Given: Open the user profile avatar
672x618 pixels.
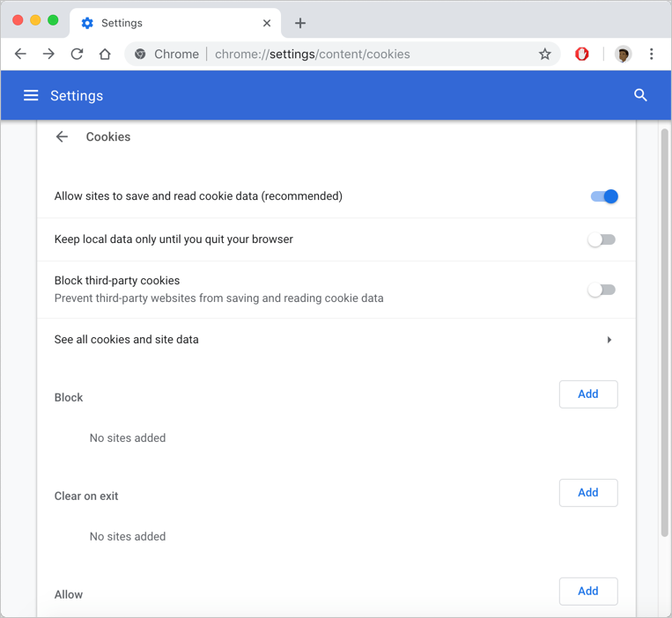Looking at the screenshot, I should click(x=623, y=54).
